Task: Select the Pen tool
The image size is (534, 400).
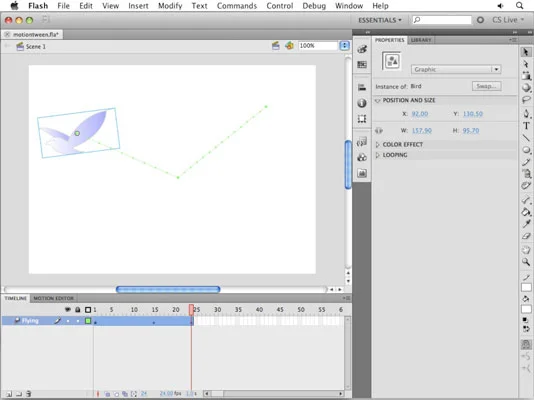Action: pyautogui.click(x=526, y=113)
